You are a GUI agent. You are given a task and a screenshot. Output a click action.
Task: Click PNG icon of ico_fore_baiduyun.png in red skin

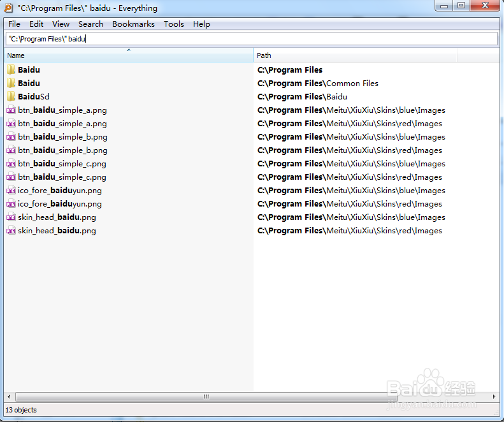(x=11, y=204)
